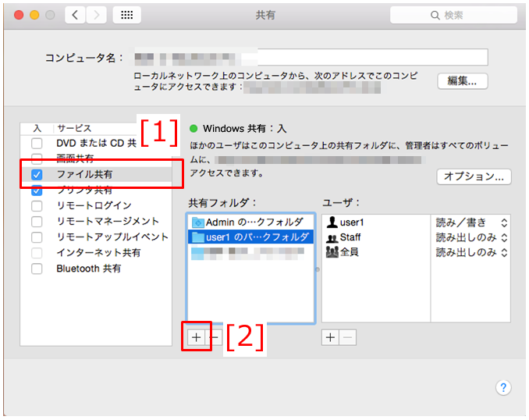
Task: Uncheck the ファイル共有 service checkbox
Action: point(37,175)
